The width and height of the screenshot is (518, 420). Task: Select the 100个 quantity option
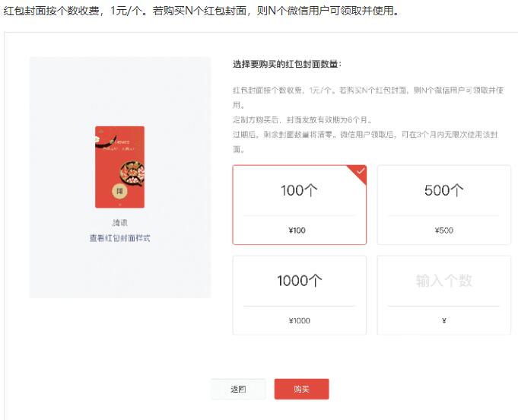point(299,205)
